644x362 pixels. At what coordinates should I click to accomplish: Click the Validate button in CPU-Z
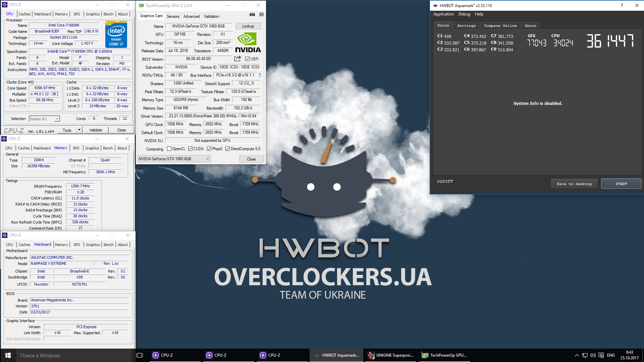point(96,130)
